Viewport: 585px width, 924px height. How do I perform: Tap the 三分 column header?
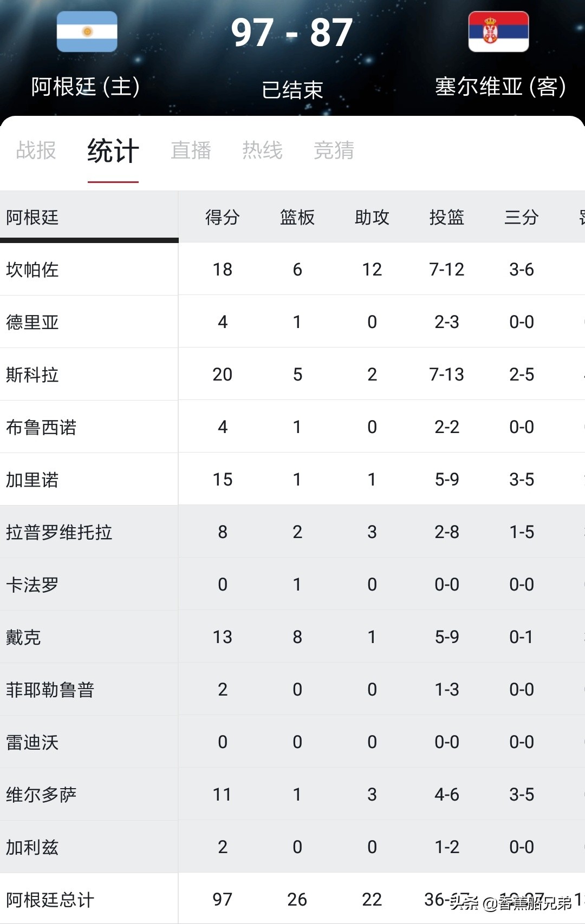click(x=522, y=217)
